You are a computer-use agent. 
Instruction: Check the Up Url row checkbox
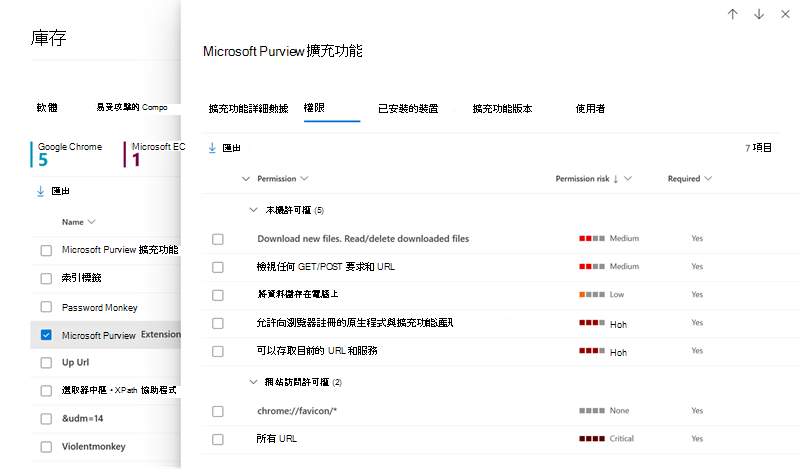46,362
